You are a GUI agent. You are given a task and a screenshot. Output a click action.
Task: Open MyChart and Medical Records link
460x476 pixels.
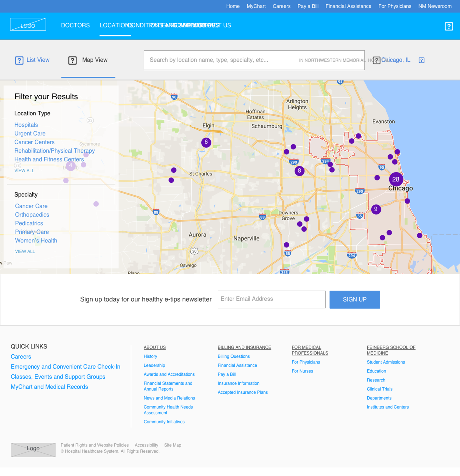pos(49,387)
